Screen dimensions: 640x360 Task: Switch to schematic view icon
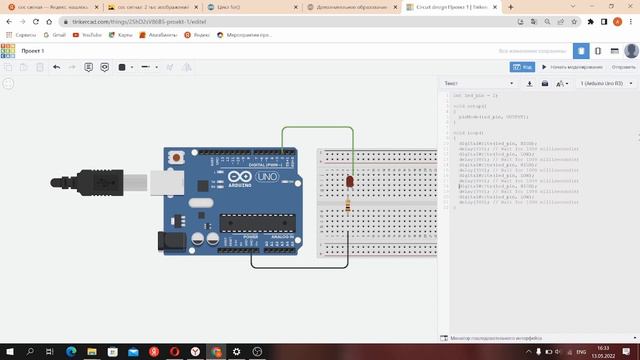(598, 51)
